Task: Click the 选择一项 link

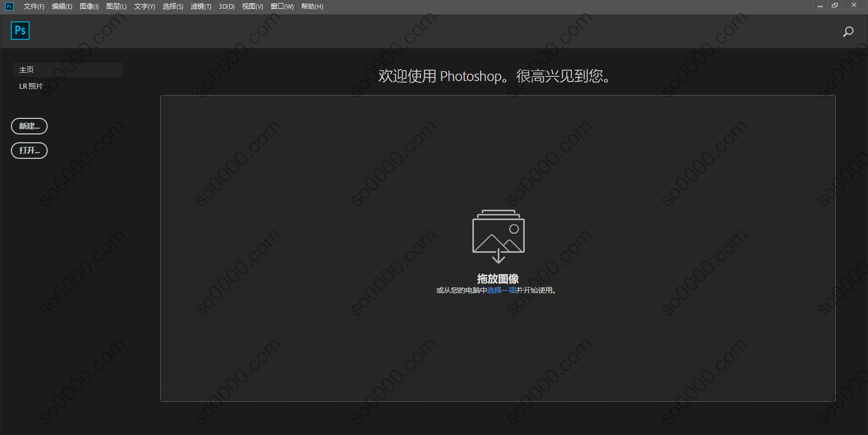Action: click(501, 291)
